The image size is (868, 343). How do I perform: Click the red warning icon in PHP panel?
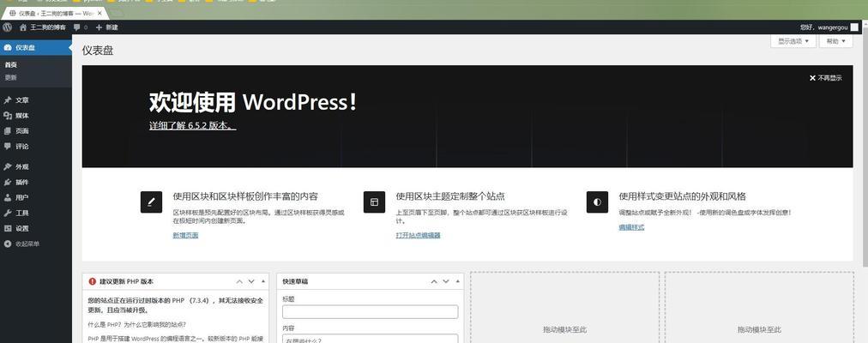(92, 281)
